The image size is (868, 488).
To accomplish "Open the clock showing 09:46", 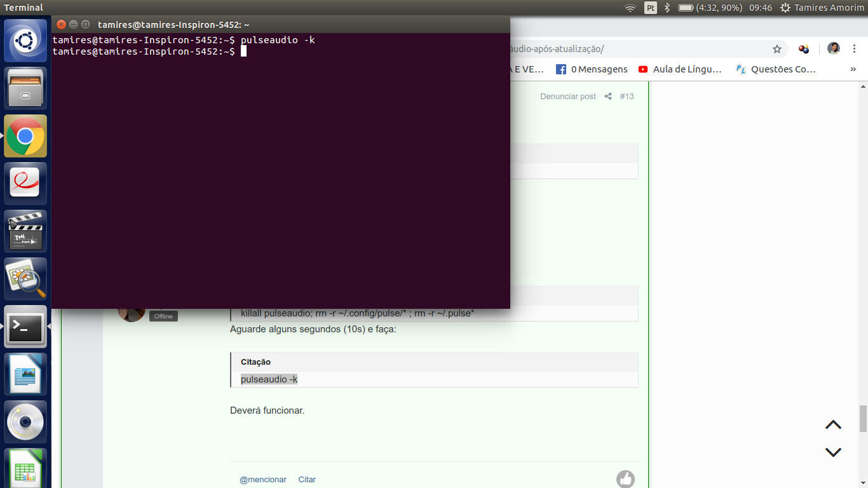I will coord(761,8).
